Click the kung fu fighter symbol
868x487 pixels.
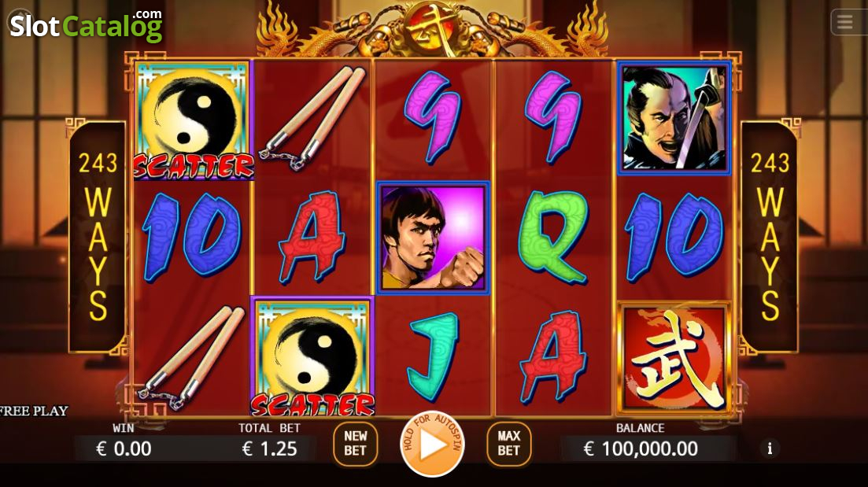click(x=433, y=238)
